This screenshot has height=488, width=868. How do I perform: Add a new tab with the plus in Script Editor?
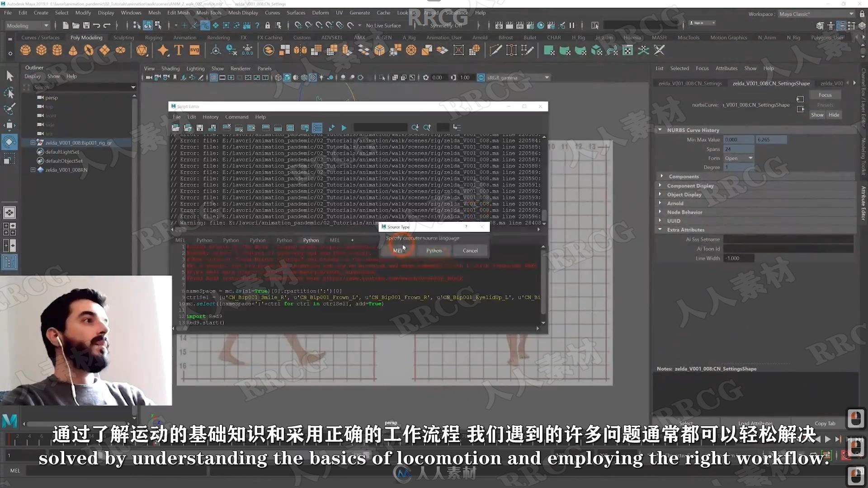click(352, 240)
